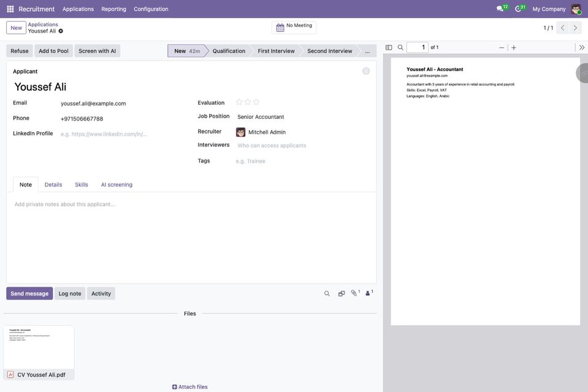Click the PDF page number field
This screenshot has width=588, height=392.
click(x=417, y=47)
